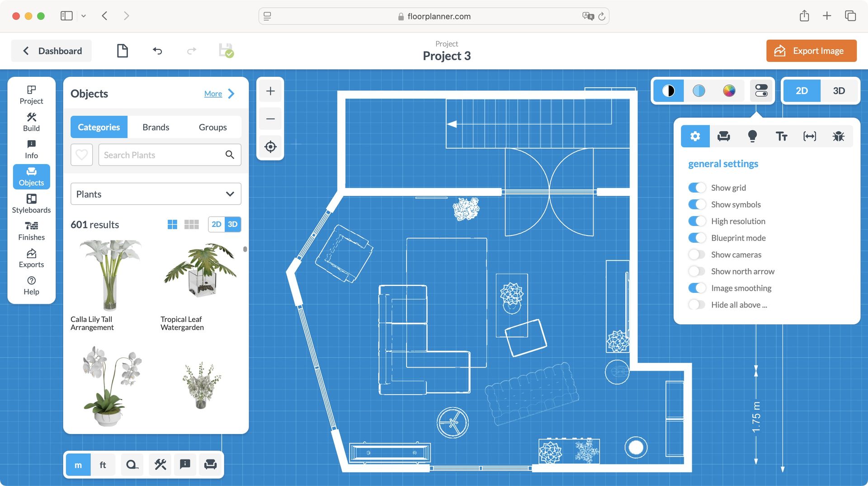The width and height of the screenshot is (868, 486).
Task: Open the Plants category dropdown
Action: click(156, 193)
